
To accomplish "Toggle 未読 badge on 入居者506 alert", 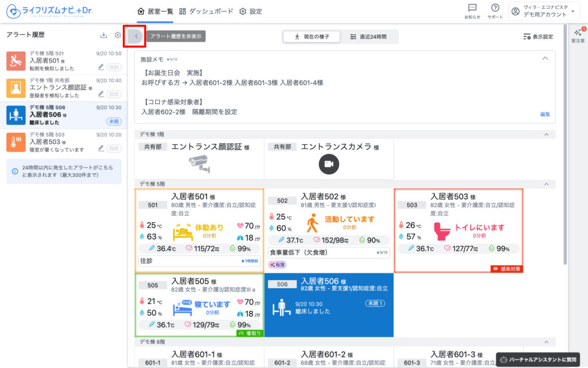I will 114,121.
